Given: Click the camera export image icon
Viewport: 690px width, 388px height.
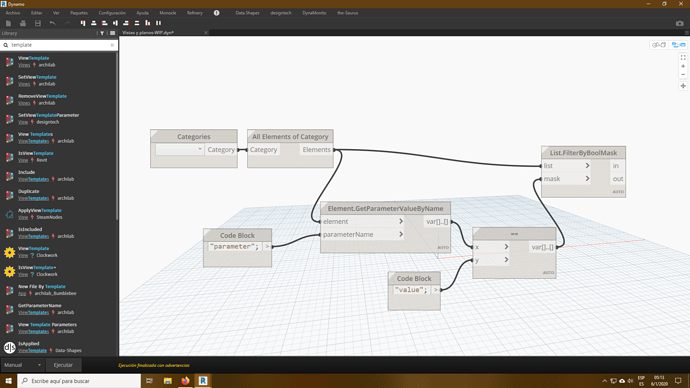Looking at the screenshot, I should (x=679, y=23).
